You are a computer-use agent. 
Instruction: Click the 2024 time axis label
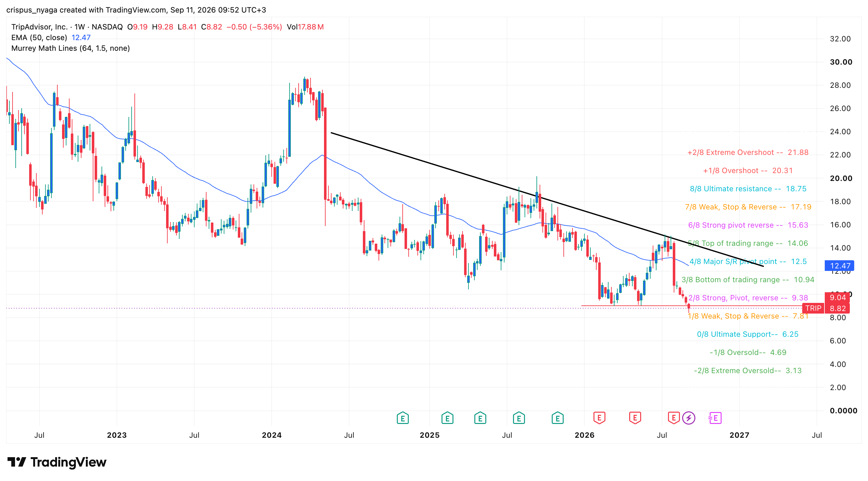(x=272, y=435)
